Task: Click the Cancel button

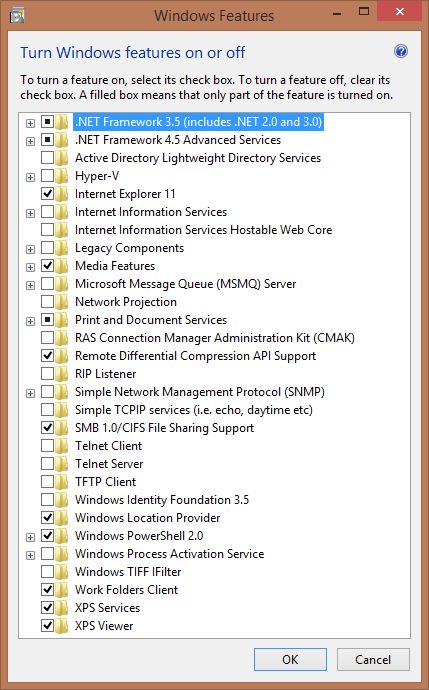Action: 373,659
